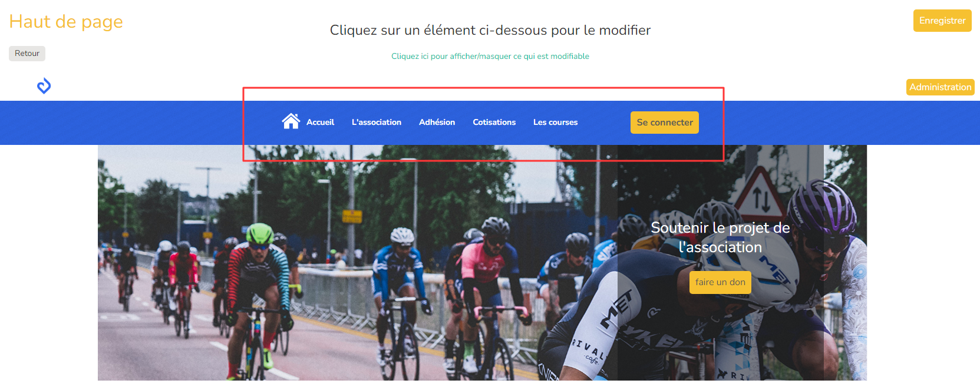980x390 pixels.
Task: Select the Soutenir le projet de l'association text
Action: 720,237
